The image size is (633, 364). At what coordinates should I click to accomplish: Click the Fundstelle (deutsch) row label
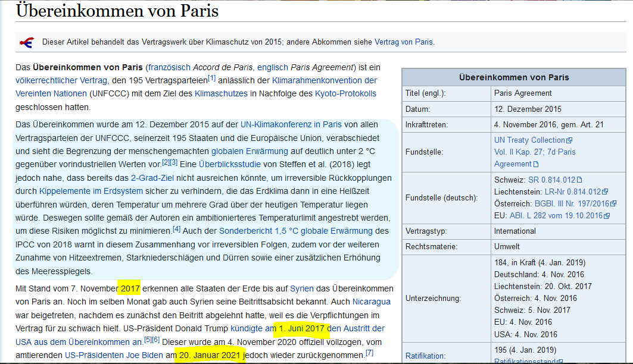coord(441,198)
